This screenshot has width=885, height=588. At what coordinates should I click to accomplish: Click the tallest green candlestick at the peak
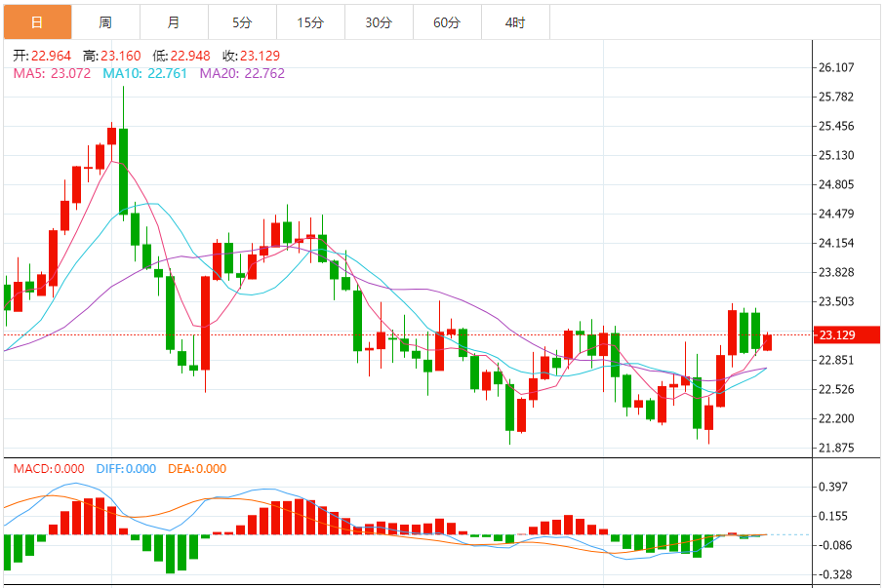[x=123, y=172]
